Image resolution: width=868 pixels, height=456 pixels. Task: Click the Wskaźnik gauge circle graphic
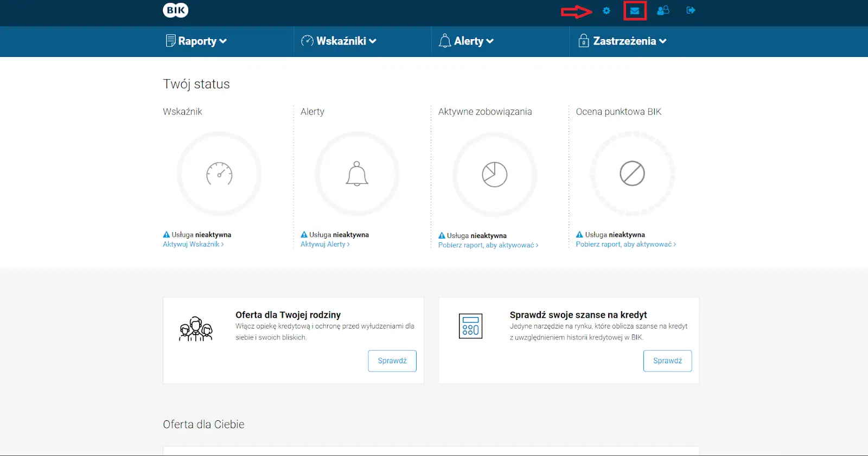[219, 174]
